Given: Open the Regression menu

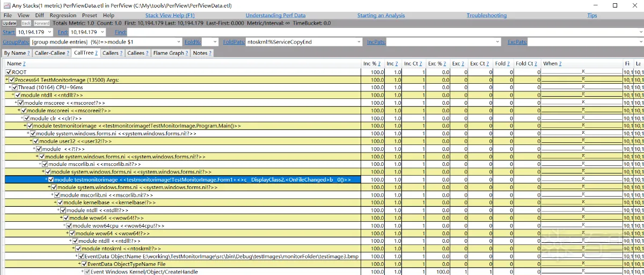Looking at the screenshot, I should coord(63,16).
